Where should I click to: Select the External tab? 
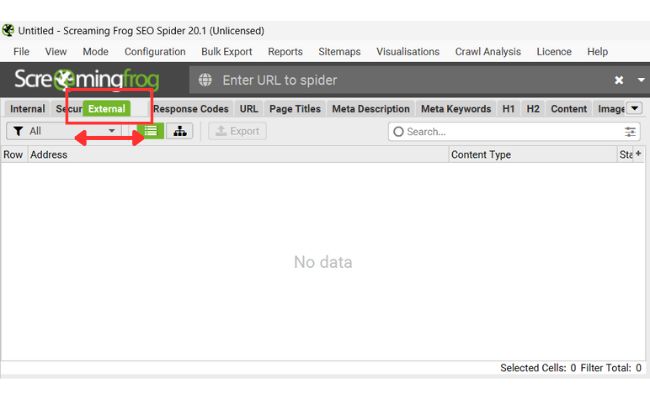[x=106, y=108]
